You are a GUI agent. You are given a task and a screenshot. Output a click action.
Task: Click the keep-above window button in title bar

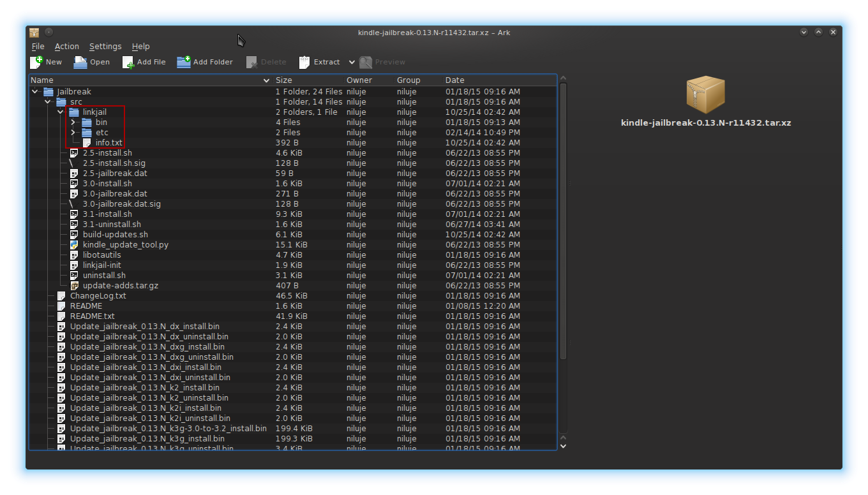tap(819, 32)
